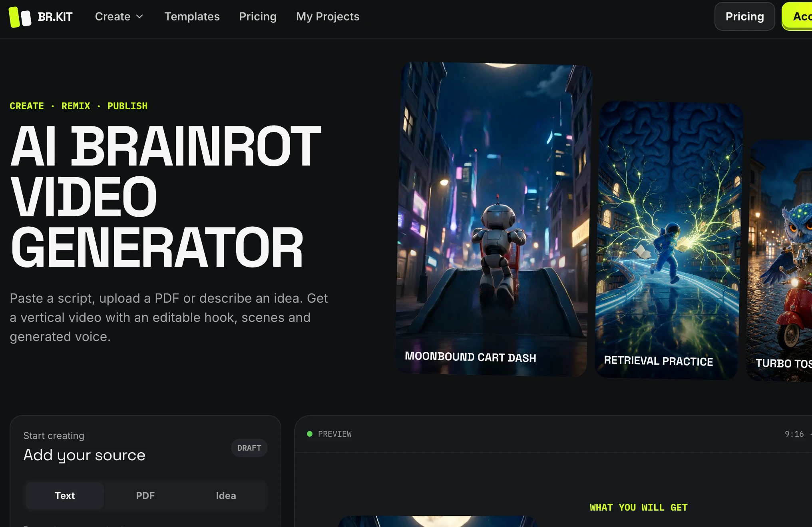Open the BR.KIT home link text

55,17
